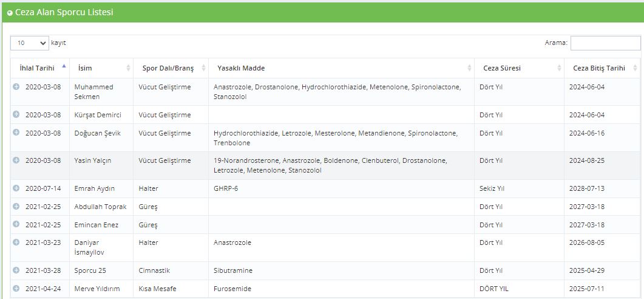Screen dimensions: 644x299
Task: Expand row details for Daniyar İsmayilov
Action: click(16, 242)
